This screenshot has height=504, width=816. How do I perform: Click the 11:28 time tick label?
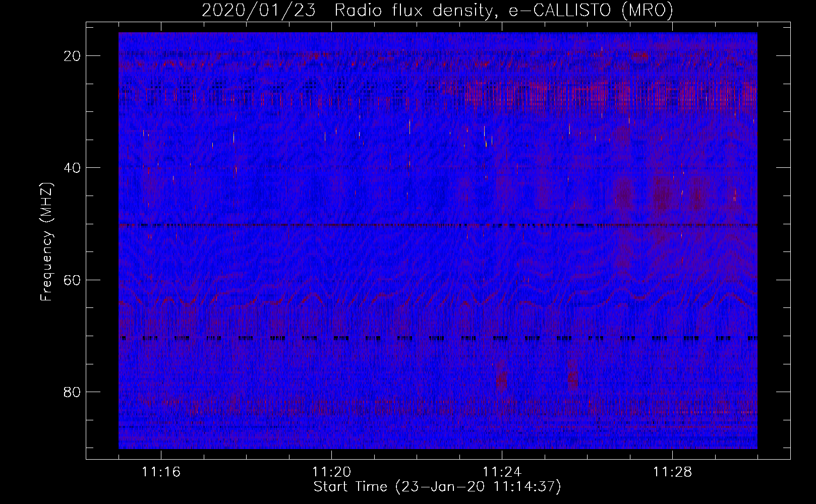(672, 472)
